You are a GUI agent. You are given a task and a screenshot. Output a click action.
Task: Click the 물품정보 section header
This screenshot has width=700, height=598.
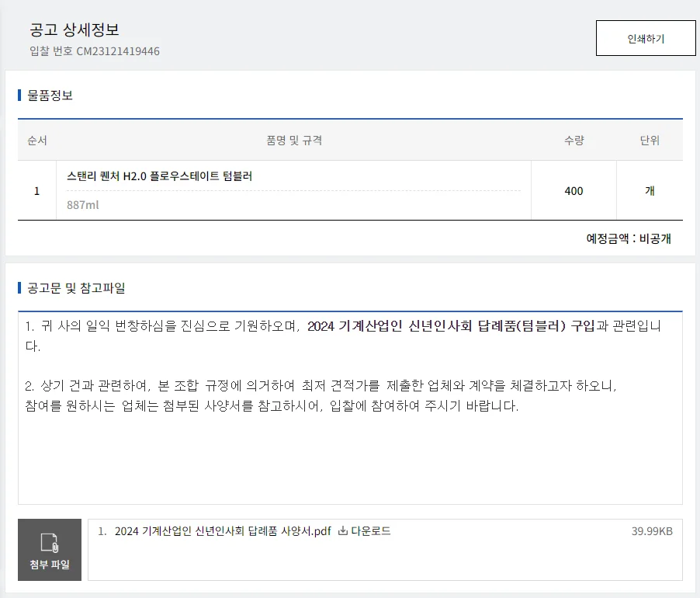coord(50,95)
